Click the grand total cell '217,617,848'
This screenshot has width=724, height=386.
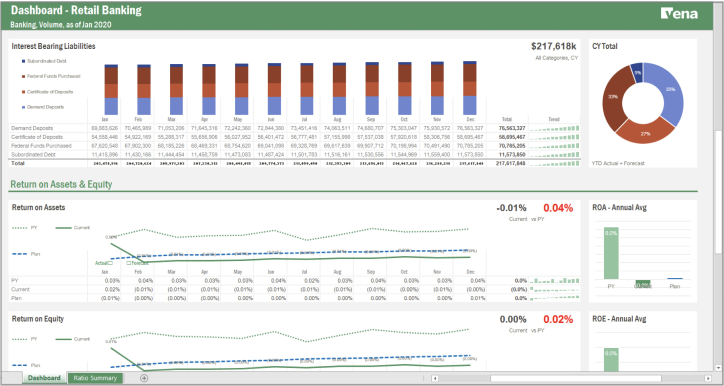click(x=510, y=163)
